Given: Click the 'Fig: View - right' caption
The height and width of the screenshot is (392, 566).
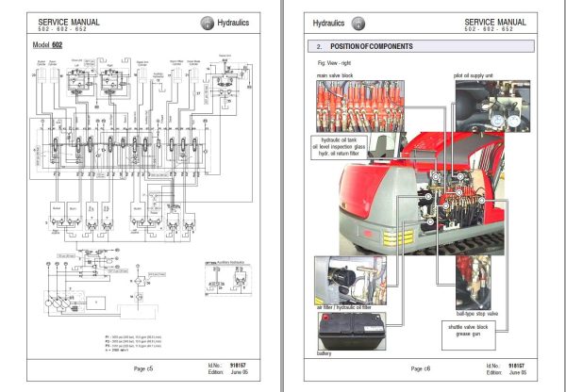Looking at the screenshot, I should click(334, 63).
